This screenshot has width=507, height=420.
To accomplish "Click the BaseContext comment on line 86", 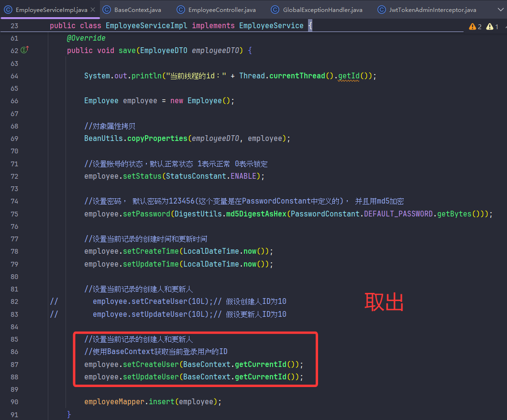I will [x=156, y=352].
